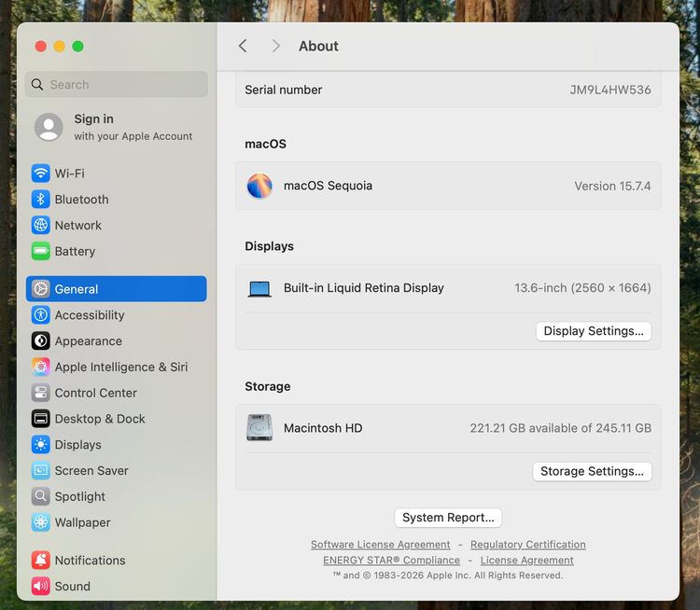Zoom window with the green button
Screen dimensions: 700x610
click(x=78, y=47)
